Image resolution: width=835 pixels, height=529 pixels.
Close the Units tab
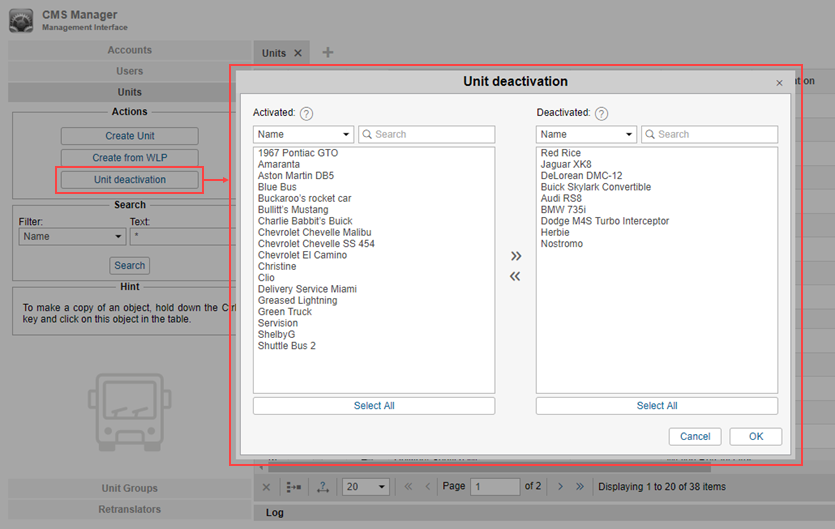click(298, 53)
